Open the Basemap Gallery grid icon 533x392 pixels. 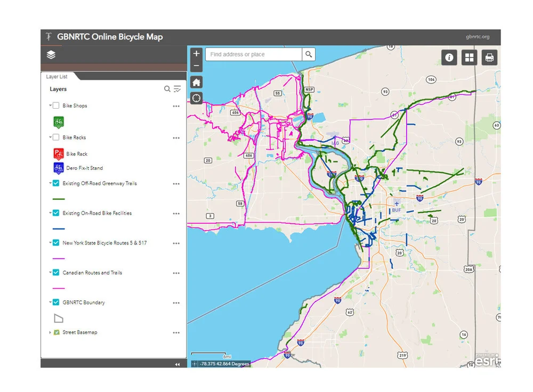pyautogui.click(x=469, y=58)
